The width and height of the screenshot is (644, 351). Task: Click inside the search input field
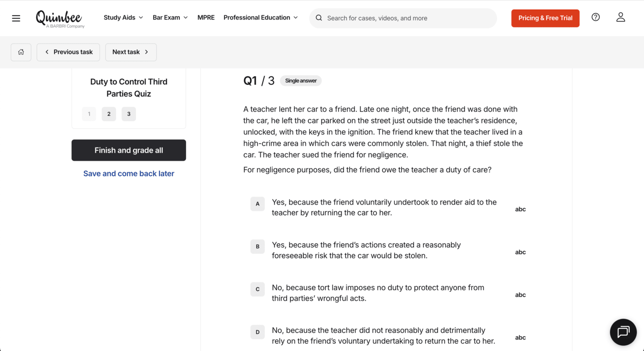point(405,18)
